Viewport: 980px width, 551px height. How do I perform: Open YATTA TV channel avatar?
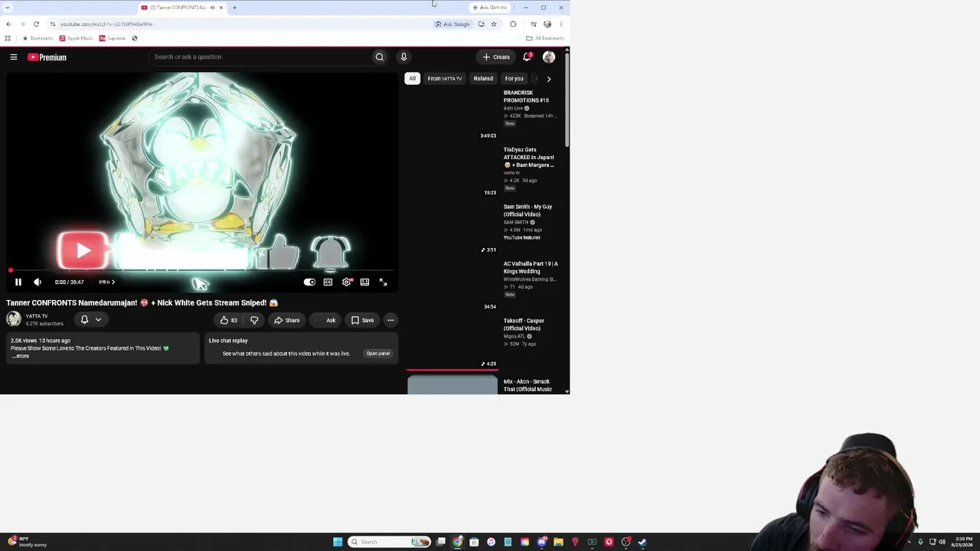(x=14, y=319)
